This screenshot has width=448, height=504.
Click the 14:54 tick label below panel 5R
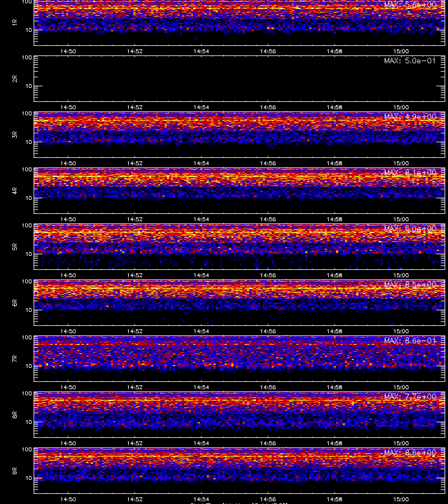click(x=201, y=276)
